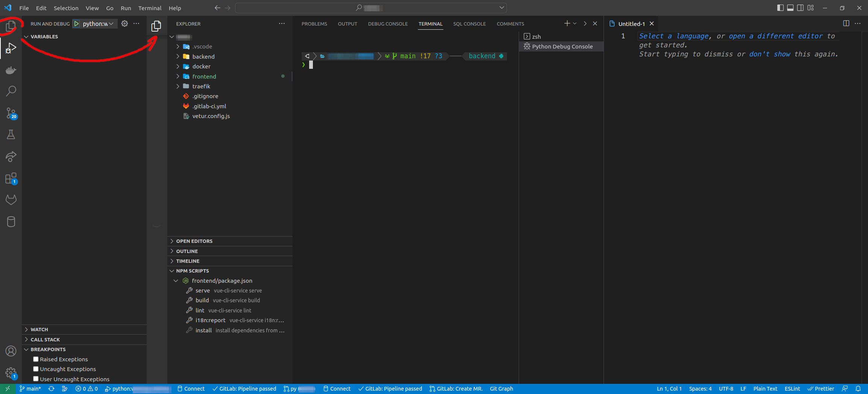
Task: Open Source Control showing 20 pending changes
Action: tap(11, 113)
